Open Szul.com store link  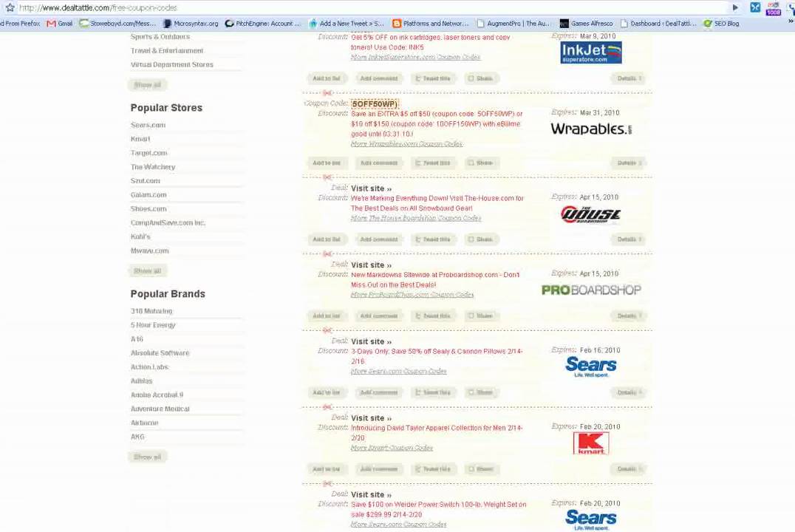tap(146, 180)
